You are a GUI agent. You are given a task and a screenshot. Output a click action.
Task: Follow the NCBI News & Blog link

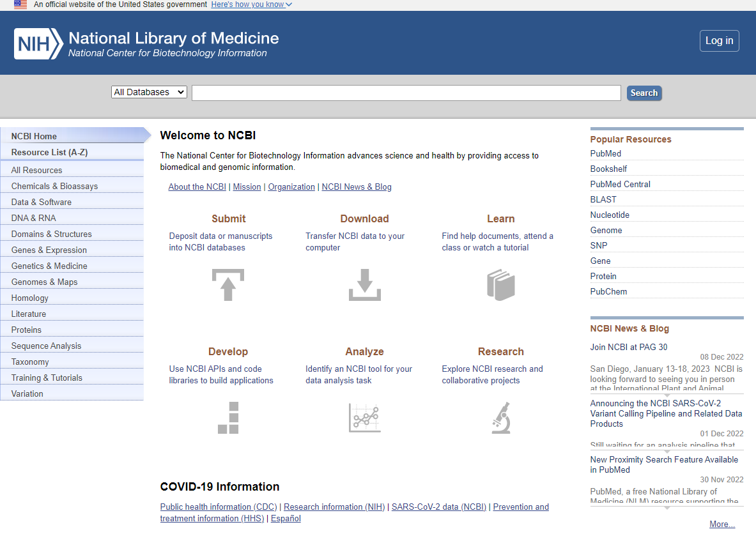click(357, 187)
